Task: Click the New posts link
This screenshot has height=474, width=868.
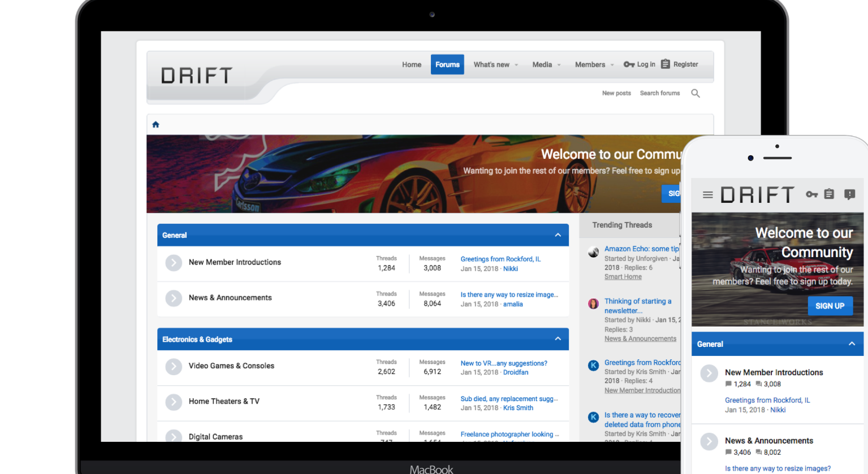Action: (616, 93)
